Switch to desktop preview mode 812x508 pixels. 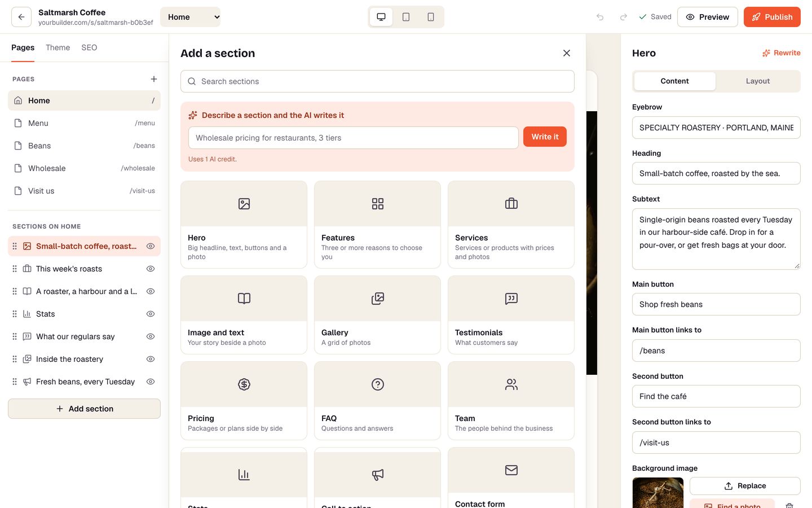pos(381,17)
